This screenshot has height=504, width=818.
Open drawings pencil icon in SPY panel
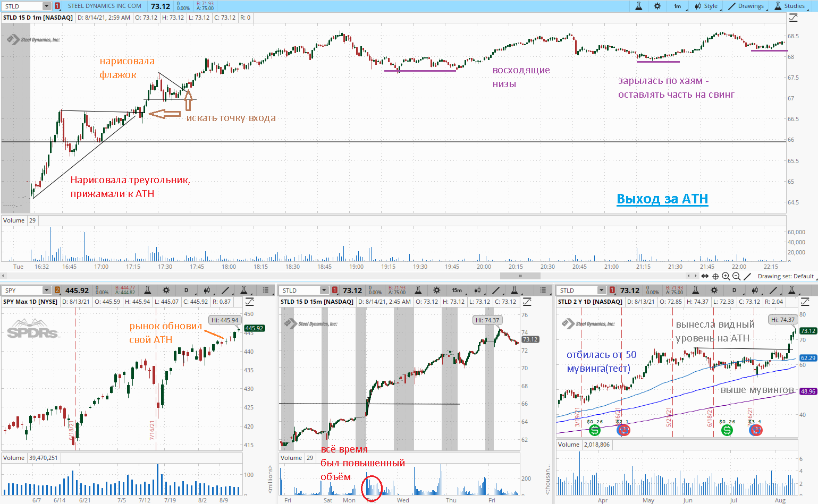click(x=225, y=290)
